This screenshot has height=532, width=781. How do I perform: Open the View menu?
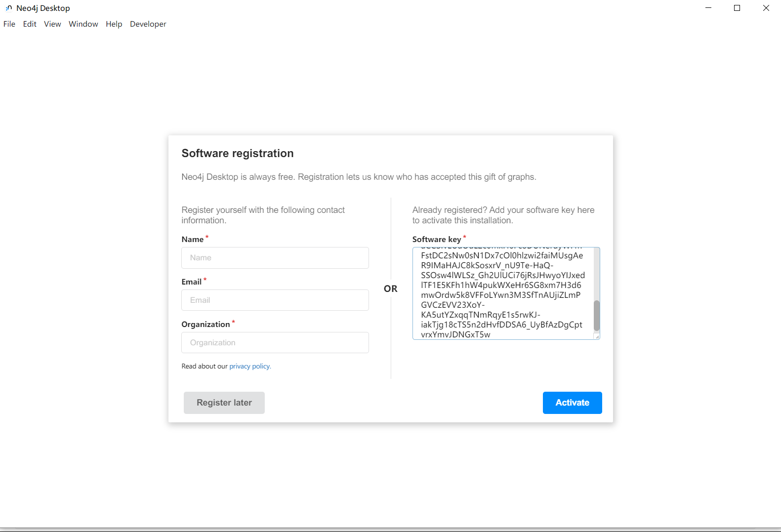coord(52,24)
